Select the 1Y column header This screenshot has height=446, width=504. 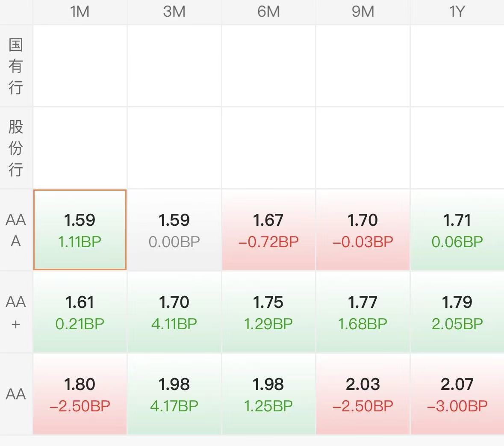click(457, 12)
